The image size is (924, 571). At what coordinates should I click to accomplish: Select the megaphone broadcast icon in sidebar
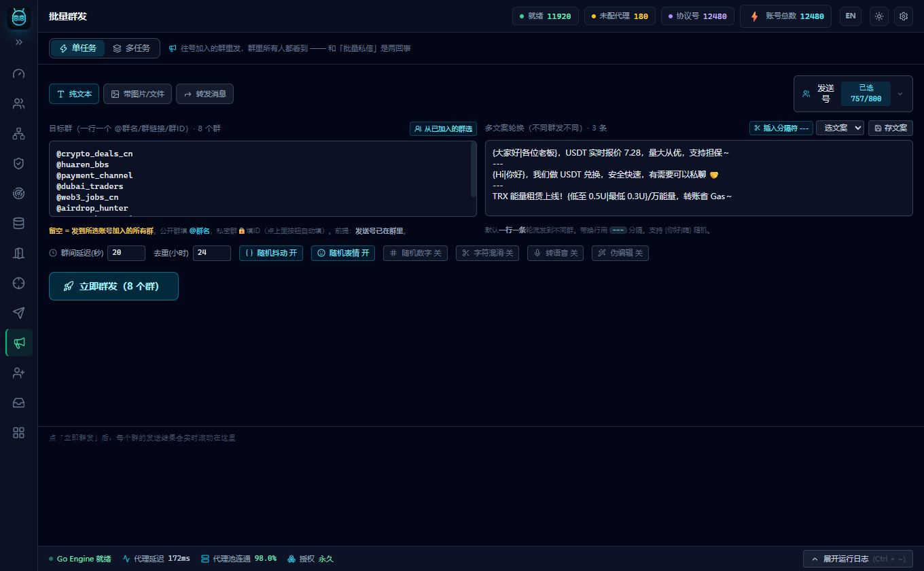click(19, 343)
